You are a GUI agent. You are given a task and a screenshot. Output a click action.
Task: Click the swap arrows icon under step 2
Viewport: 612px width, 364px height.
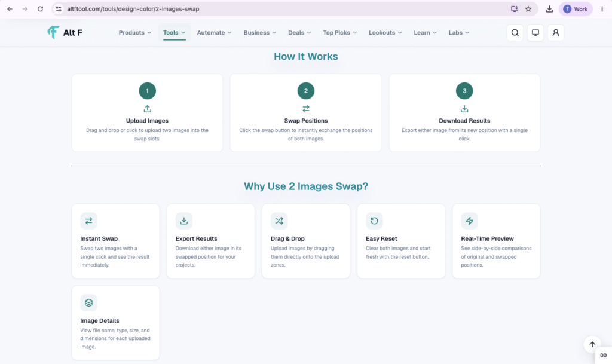coord(305,108)
